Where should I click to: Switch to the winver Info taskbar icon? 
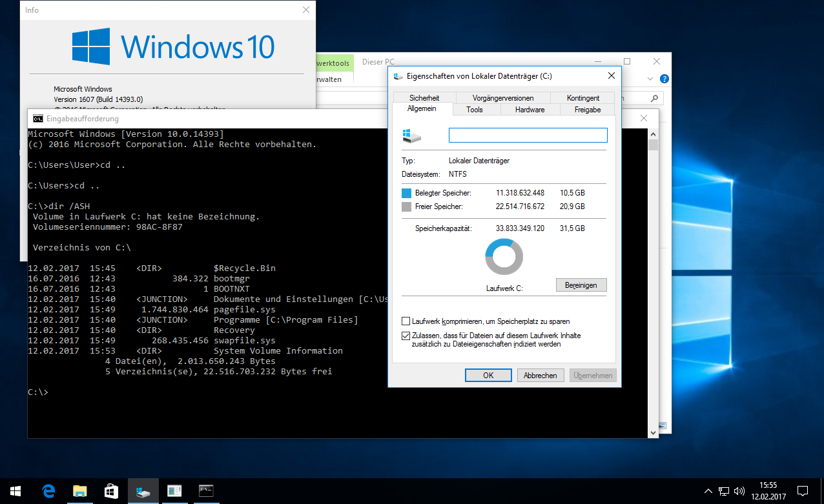[174, 491]
